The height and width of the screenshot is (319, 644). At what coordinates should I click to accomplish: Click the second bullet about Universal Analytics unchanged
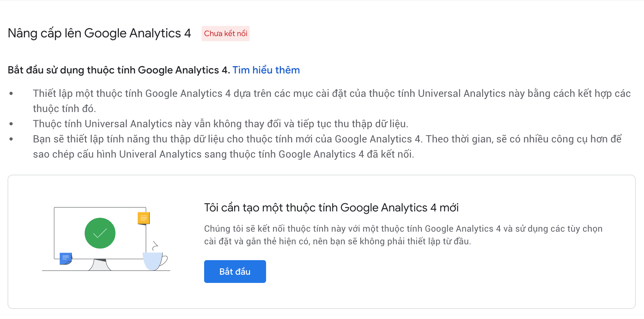[221, 124]
